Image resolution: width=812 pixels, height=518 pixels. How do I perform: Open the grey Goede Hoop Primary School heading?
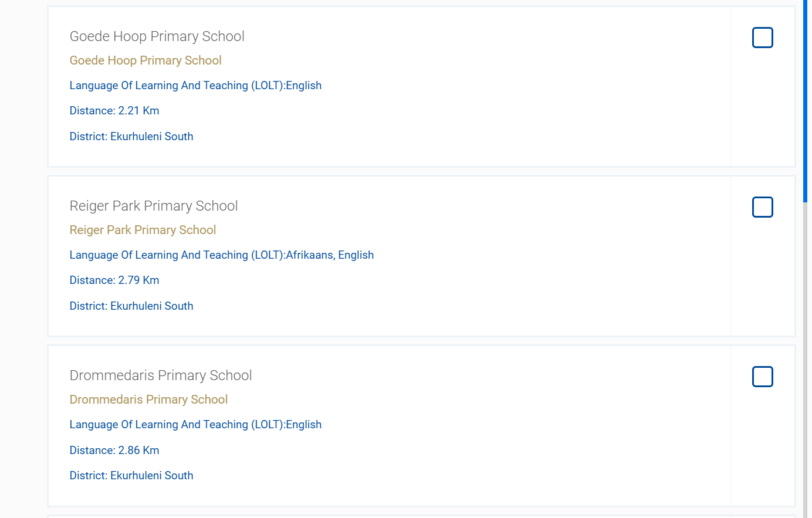[x=157, y=36]
